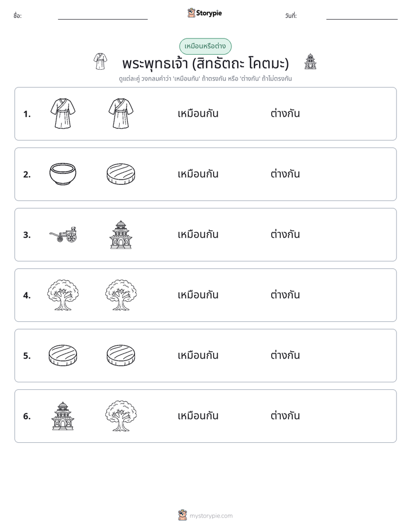Click the robe icon left of the title
This screenshot has height=532, width=411.
coord(100,62)
